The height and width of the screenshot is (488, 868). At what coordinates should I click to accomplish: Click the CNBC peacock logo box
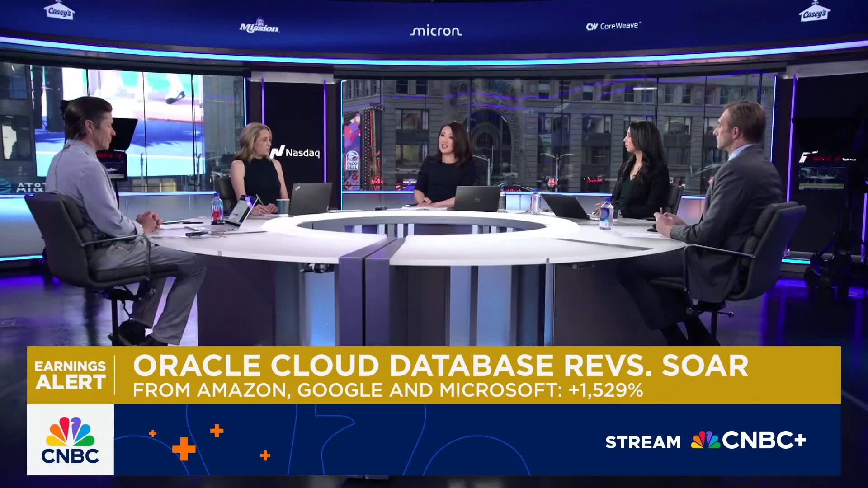(71, 440)
